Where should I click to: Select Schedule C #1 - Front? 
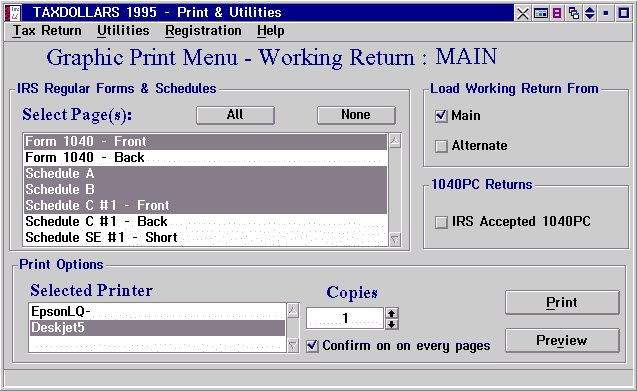coord(205,205)
